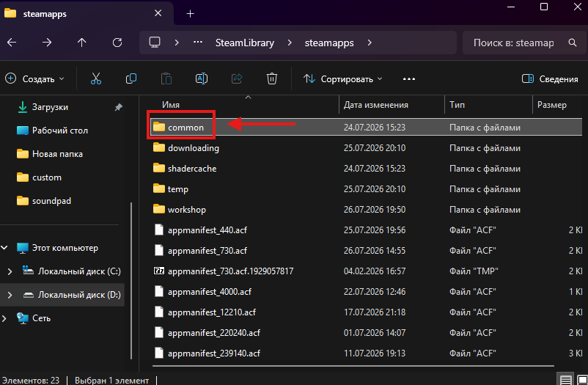Select the workshop folder
The image size is (588, 385).
(x=367, y=210)
